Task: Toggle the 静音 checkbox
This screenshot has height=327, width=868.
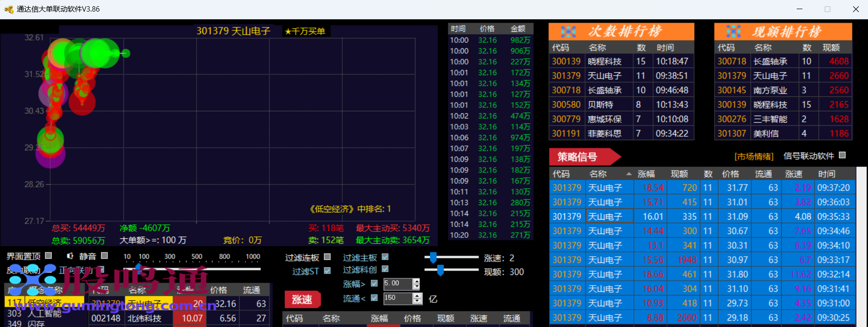Action: pyautogui.click(x=105, y=256)
